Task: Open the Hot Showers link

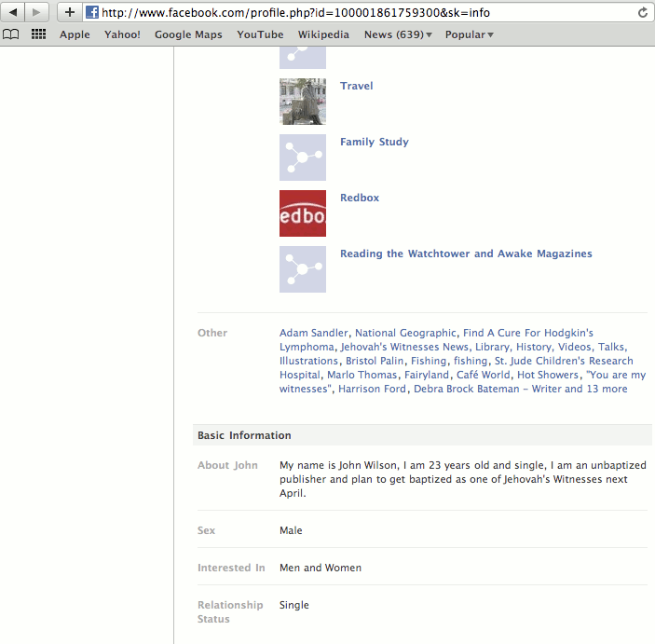Action: click(x=548, y=375)
